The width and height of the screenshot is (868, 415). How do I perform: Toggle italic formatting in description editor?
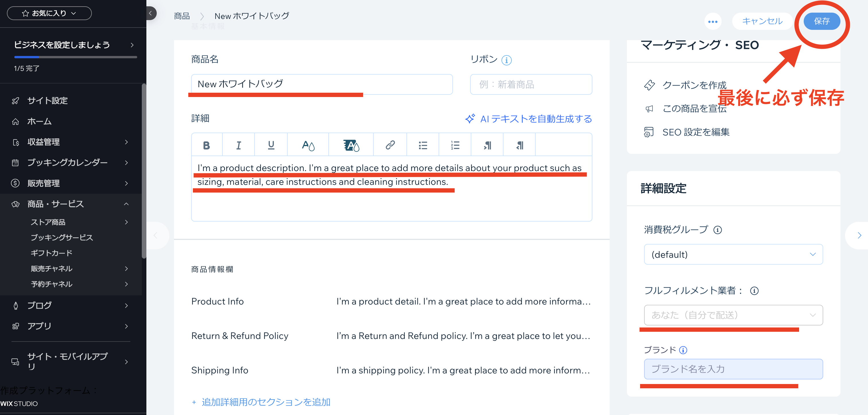239,145
